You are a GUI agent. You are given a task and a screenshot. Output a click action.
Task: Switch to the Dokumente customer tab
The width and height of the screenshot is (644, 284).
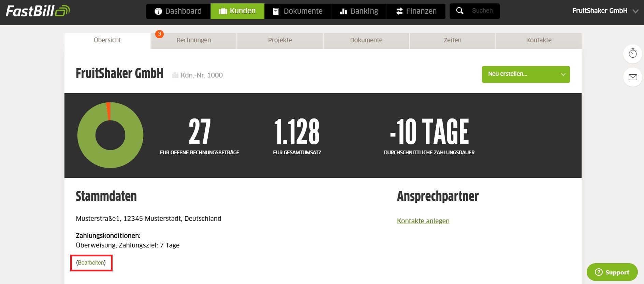click(366, 41)
